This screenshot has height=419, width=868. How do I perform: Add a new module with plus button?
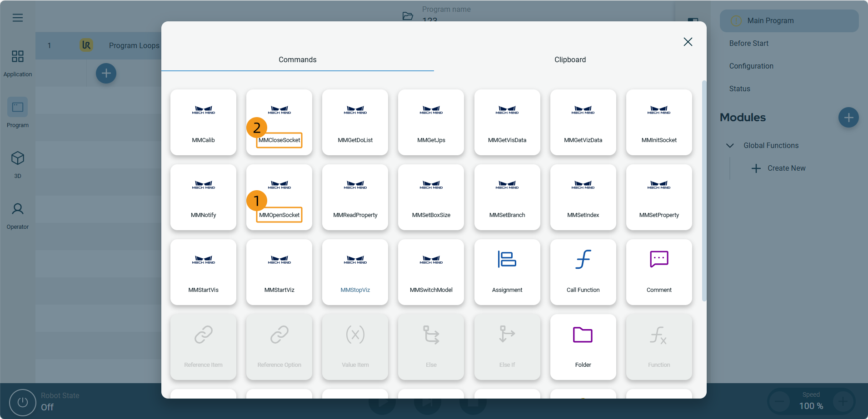tap(848, 118)
